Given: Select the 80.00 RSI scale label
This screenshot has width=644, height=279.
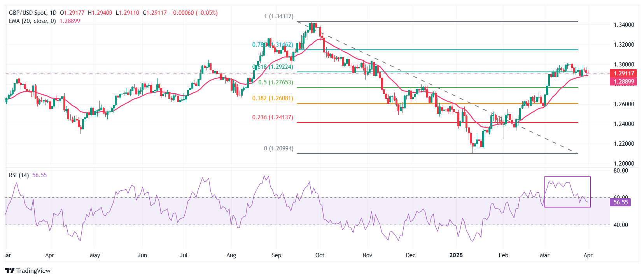Looking at the screenshot, I should click(x=621, y=171).
